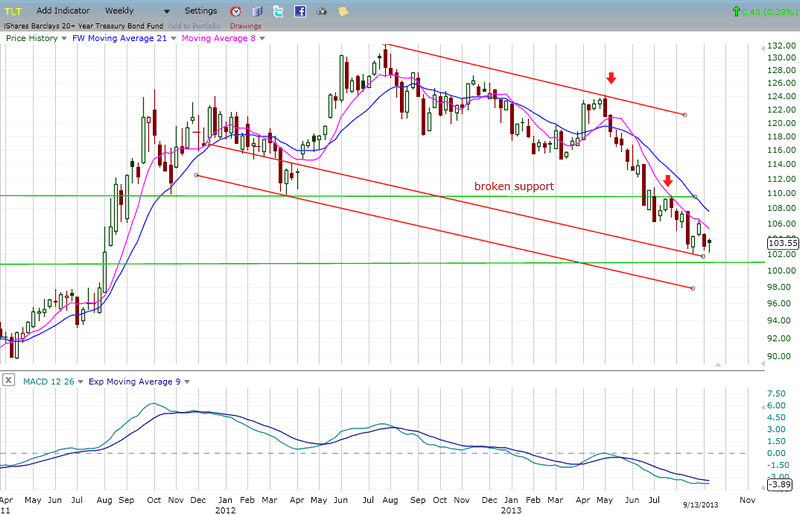Share chart on Facebook icon
The image size is (800, 515).
[x=300, y=10]
